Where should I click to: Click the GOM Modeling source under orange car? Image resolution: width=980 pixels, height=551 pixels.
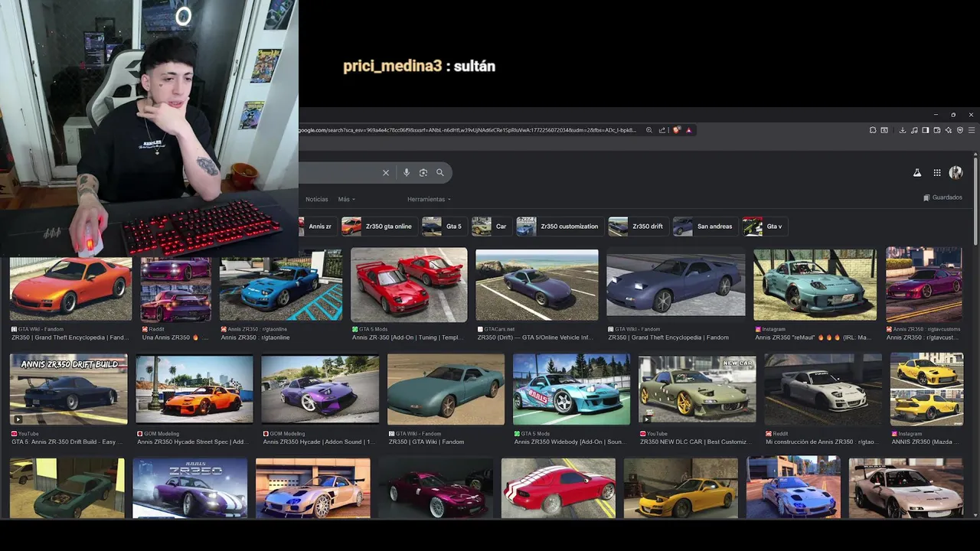pyautogui.click(x=162, y=434)
